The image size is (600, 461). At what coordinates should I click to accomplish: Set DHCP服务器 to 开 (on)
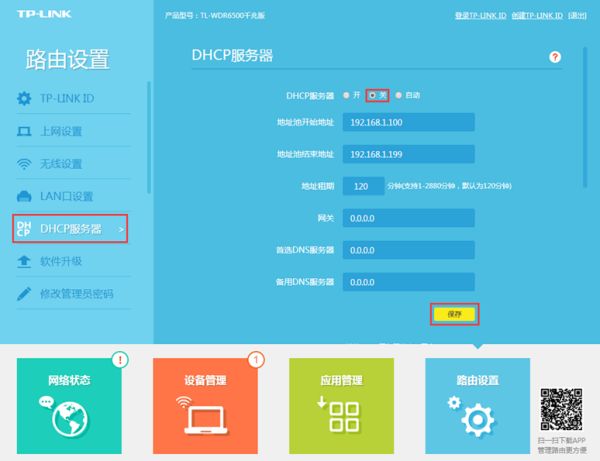(x=346, y=95)
